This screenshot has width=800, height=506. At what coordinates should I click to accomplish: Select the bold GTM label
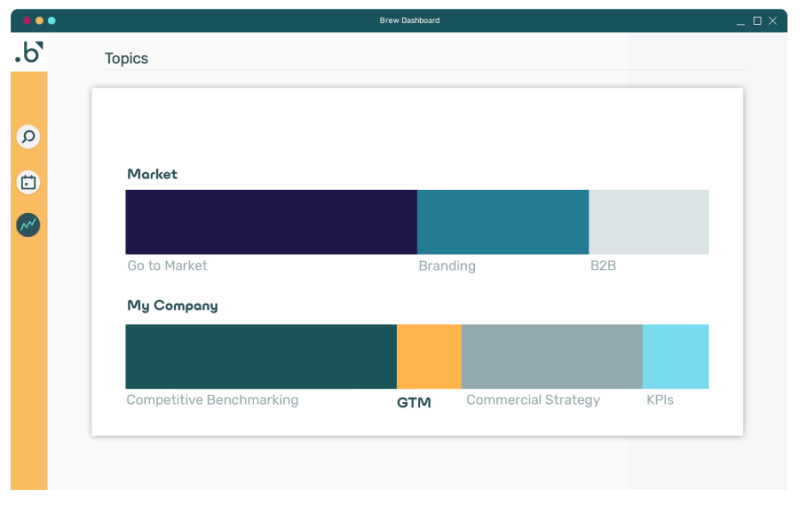coord(414,403)
